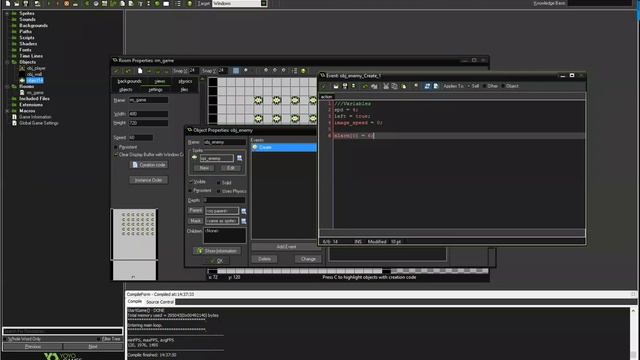Create an object using the green ball icon
The width and height of the screenshot is (640, 360).
click(157, 4)
